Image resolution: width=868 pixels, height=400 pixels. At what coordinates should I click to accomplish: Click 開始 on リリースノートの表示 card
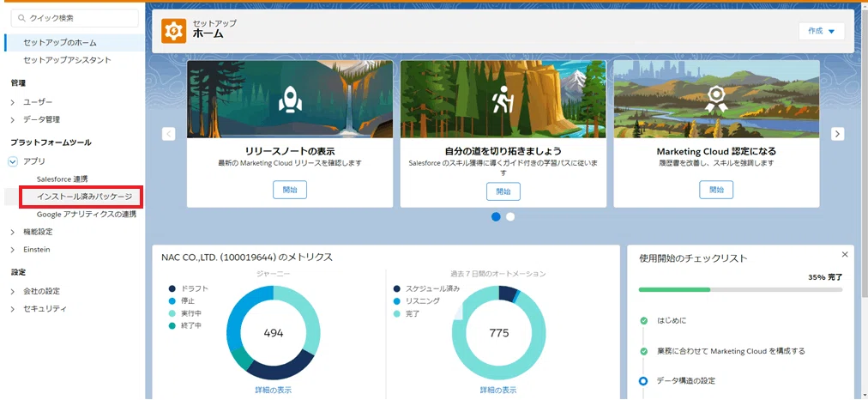click(290, 190)
